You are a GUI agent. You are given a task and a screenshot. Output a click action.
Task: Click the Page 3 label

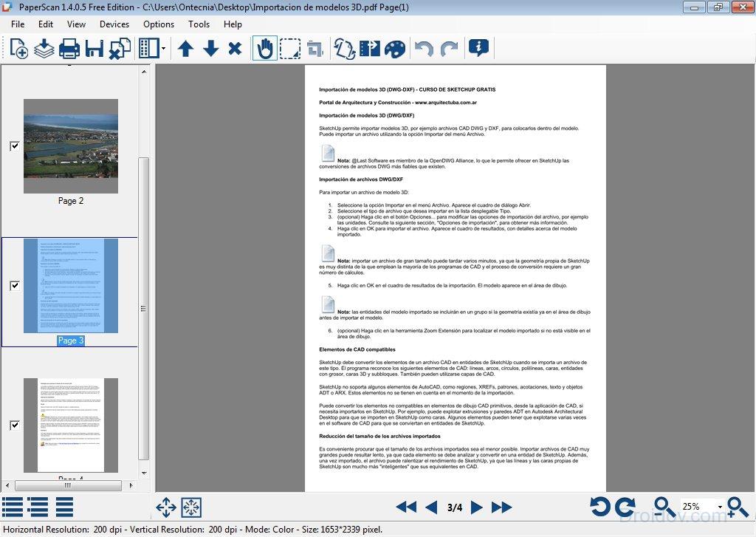point(71,341)
